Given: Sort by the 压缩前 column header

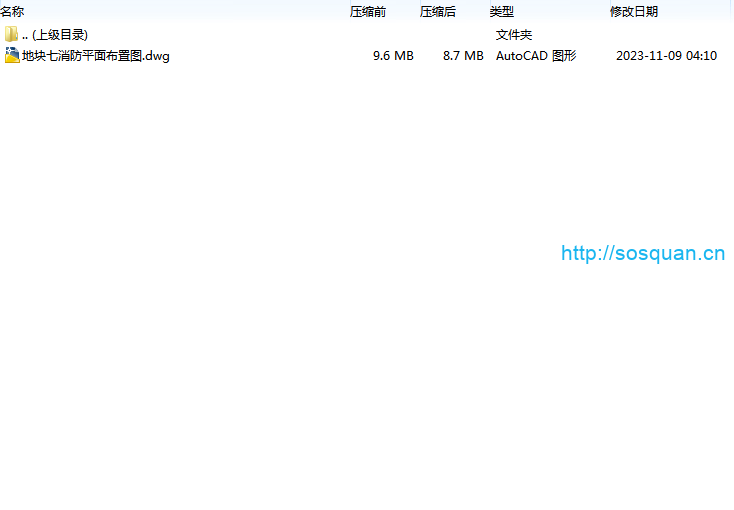Looking at the screenshot, I should pyautogui.click(x=367, y=12).
